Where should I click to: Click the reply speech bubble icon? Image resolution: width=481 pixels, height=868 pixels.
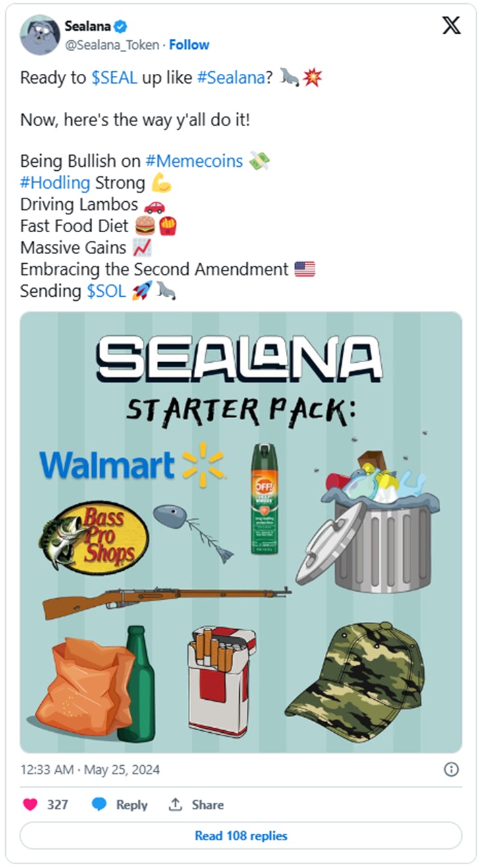click(x=99, y=805)
